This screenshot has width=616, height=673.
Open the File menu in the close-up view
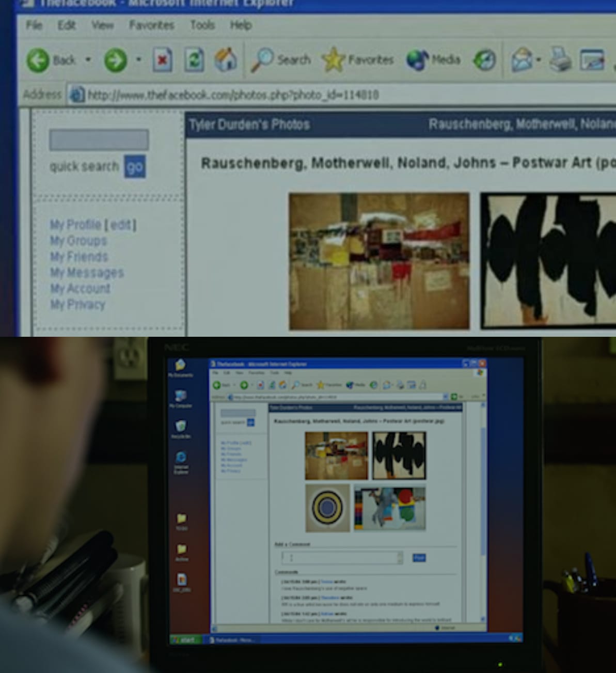[34, 25]
